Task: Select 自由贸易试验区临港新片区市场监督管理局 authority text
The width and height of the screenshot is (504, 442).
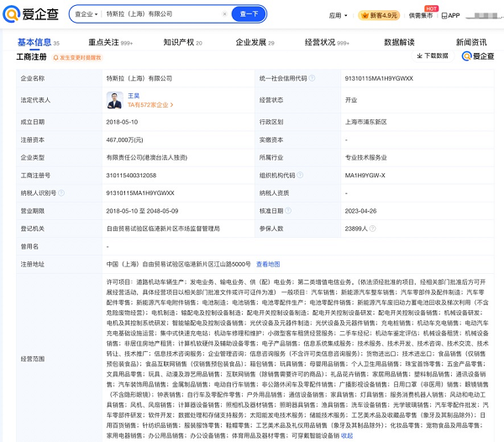Action: (x=163, y=229)
